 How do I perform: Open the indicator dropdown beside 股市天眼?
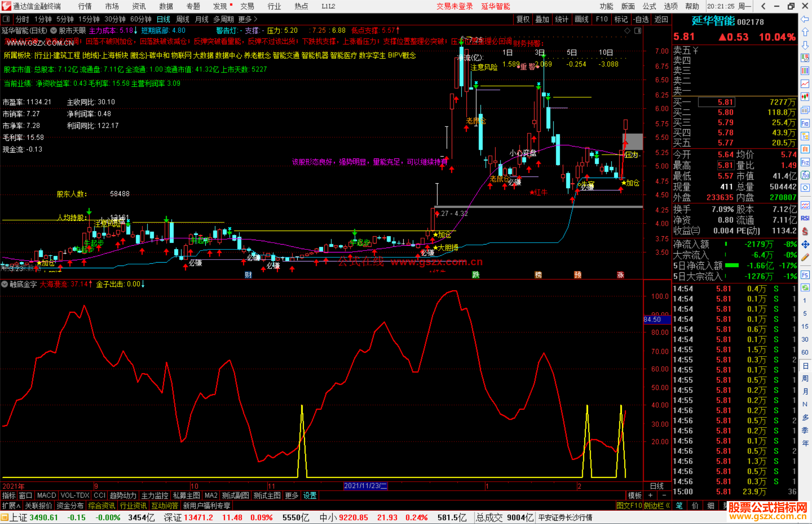click(54, 30)
